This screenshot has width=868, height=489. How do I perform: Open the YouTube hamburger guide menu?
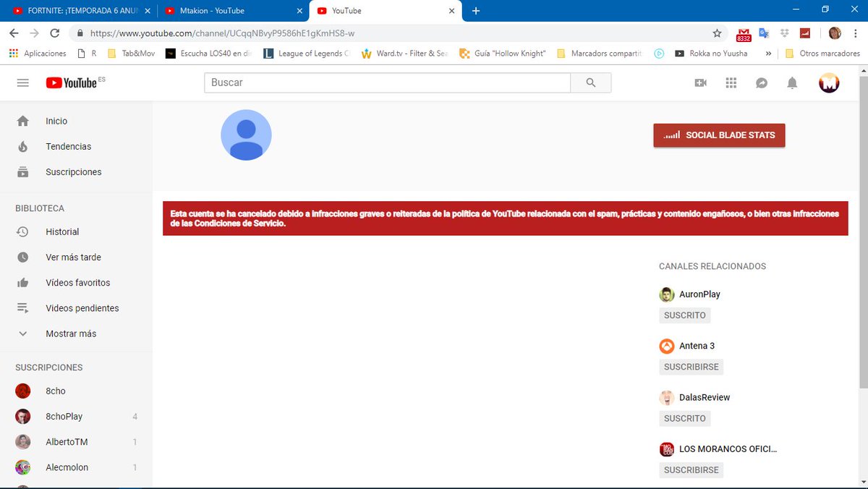pos(22,83)
